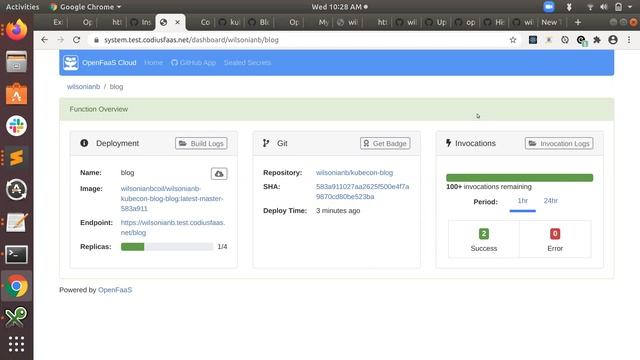This screenshot has height=360, width=640.
Task: Open the SHA commit link 583a911027aa
Action: click(362, 191)
